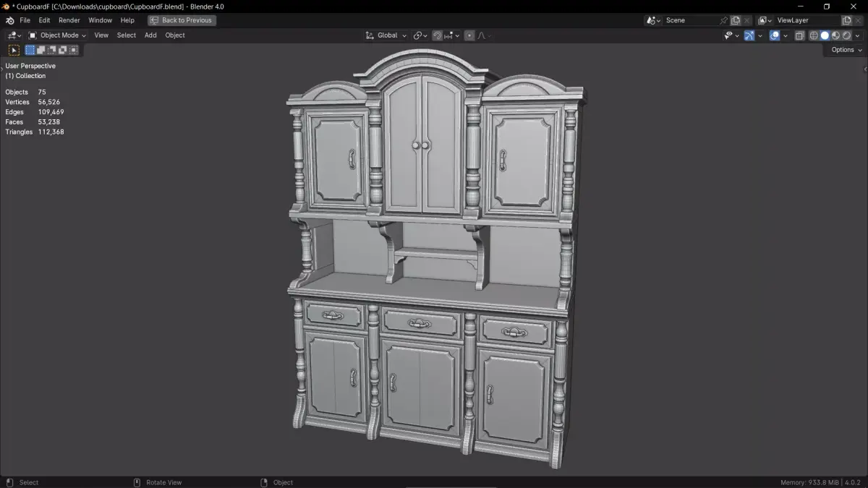Viewport: 868px width, 488px height.
Task: Toggle the scene pin icon
Action: point(723,20)
